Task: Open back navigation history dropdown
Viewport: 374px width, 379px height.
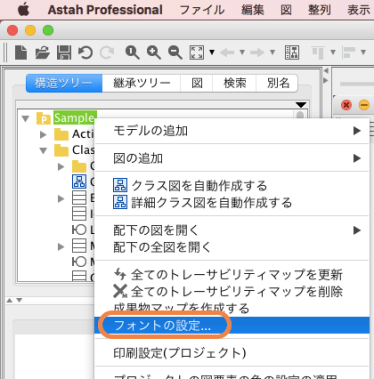Action: [x=242, y=52]
